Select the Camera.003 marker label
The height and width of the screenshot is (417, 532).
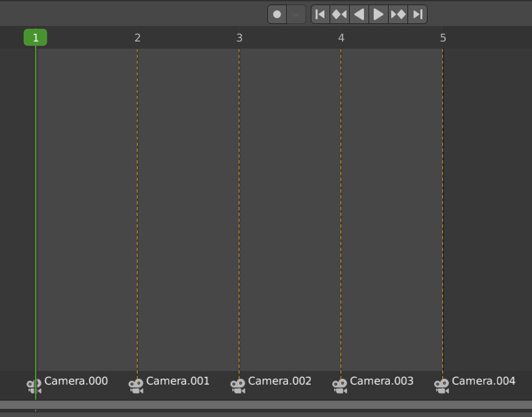coord(381,381)
